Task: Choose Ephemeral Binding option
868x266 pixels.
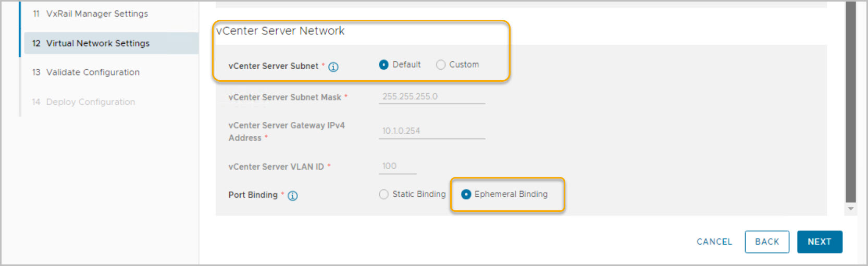Action: 466,194
